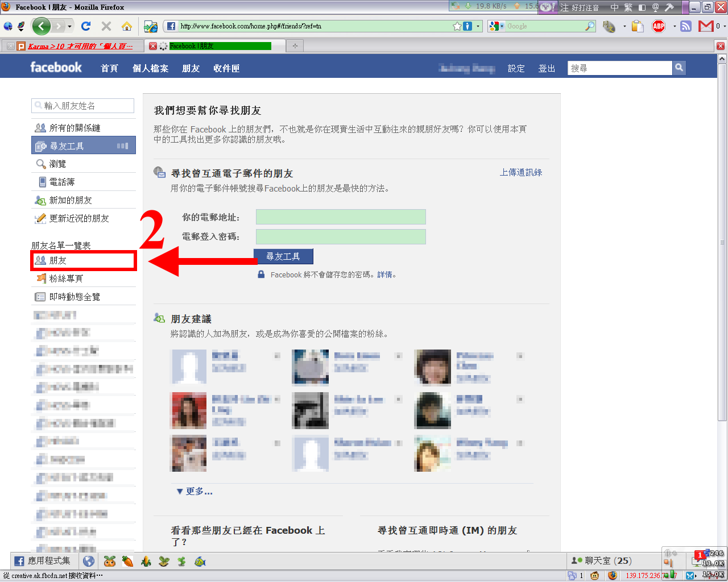Click the 詳情 password details link
Image resolution: width=728 pixels, height=582 pixels.
point(384,275)
